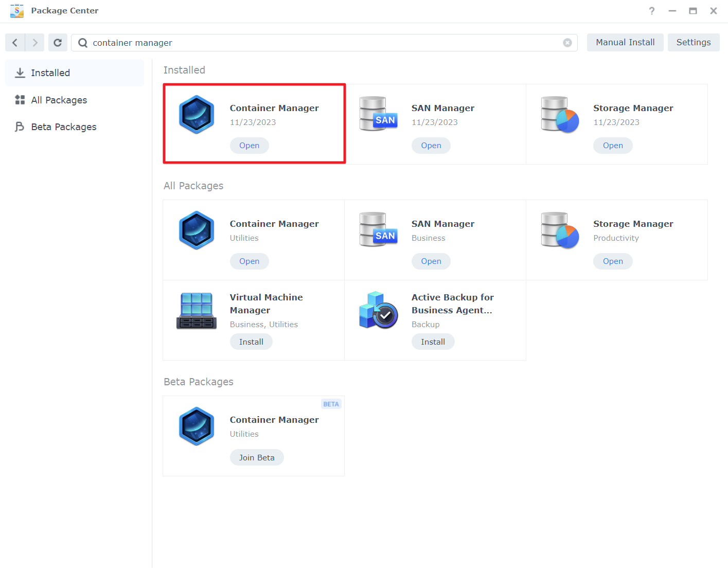
Task: Click the 'Business, Utilities' category label
Action: pyautogui.click(x=264, y=325)
